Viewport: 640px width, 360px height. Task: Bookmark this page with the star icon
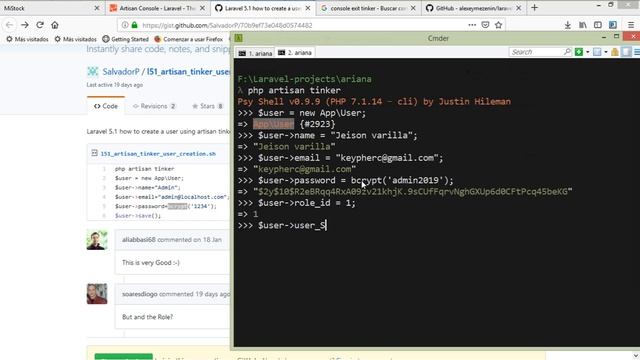498,25
